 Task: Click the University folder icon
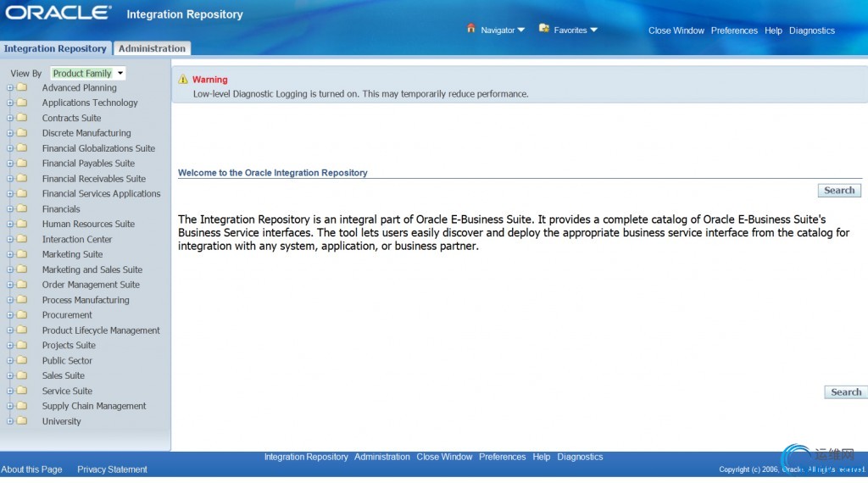(x=21, y=421)
